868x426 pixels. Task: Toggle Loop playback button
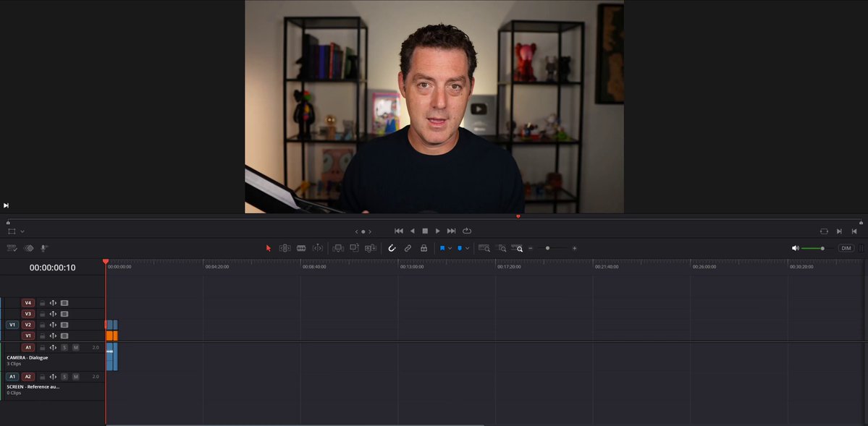467,231
